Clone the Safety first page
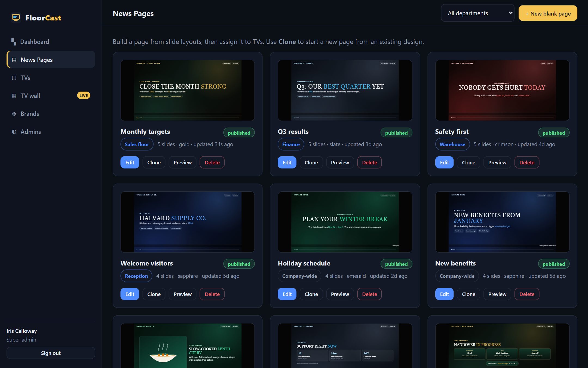 468,162
